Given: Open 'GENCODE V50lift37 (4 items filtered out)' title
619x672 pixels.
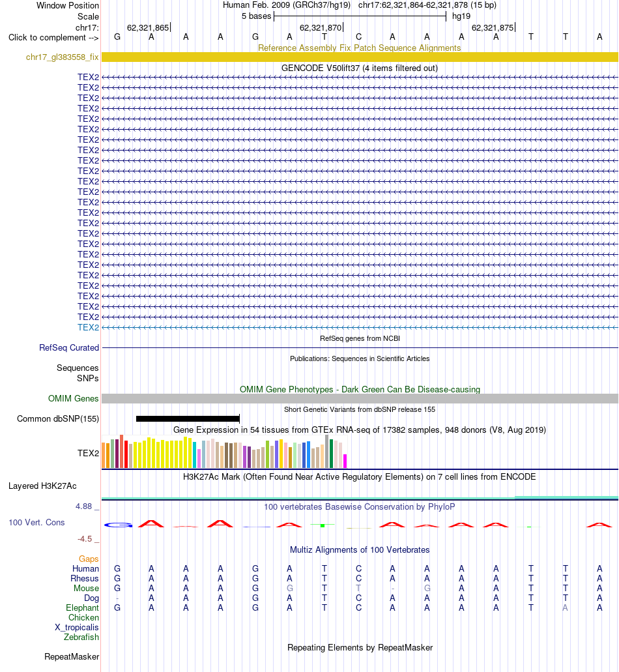Looking at the screenshot, I should (360, 68).
